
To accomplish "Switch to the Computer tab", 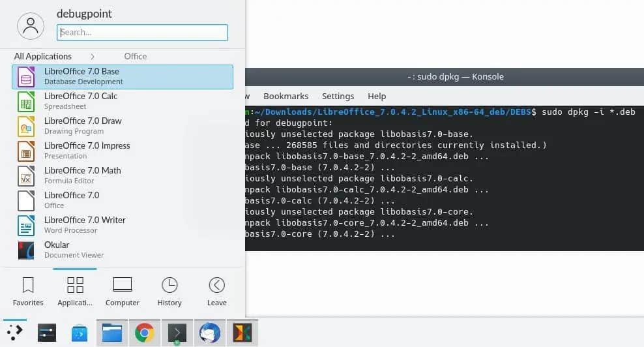I will pyautogui.click(x=123, y=291).
